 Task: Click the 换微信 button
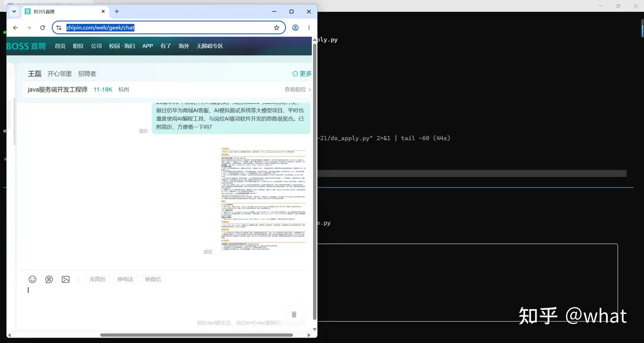pyautogui.click(x=153, y=279)
